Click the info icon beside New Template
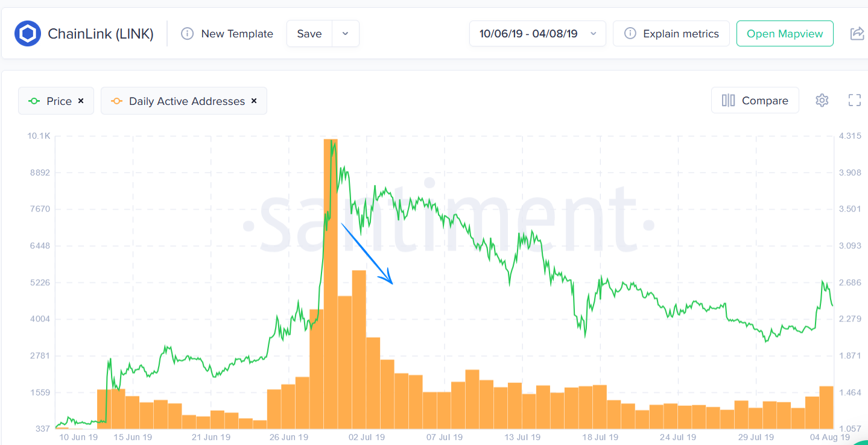The image size is (868, 445). click(188, 34)
